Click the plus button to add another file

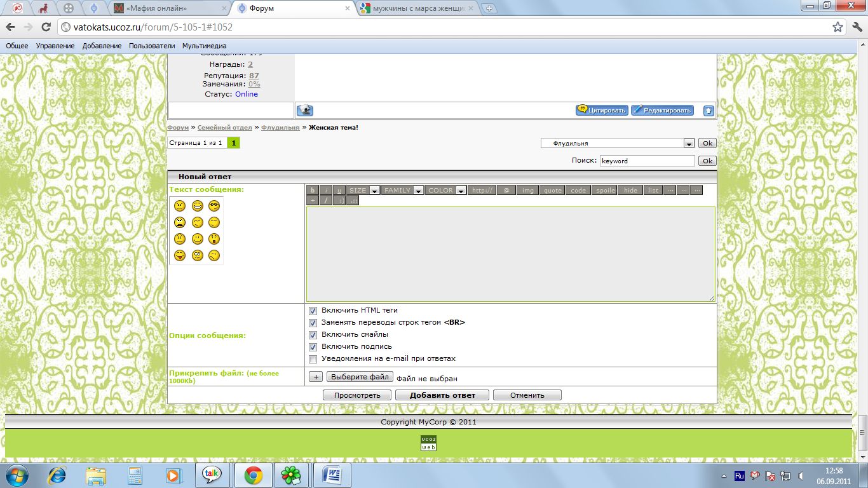pyautogui.click(x=316, y=377)
